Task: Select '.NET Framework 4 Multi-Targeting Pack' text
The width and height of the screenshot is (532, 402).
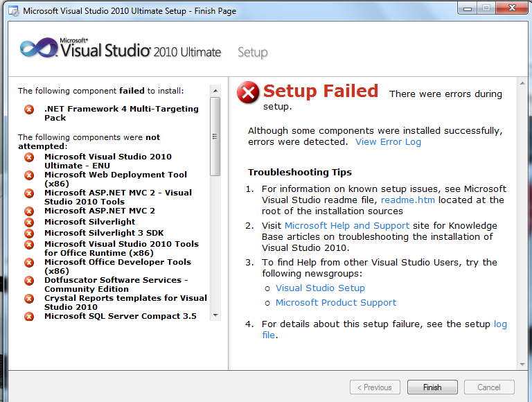Action: click(x=121, y=114)
